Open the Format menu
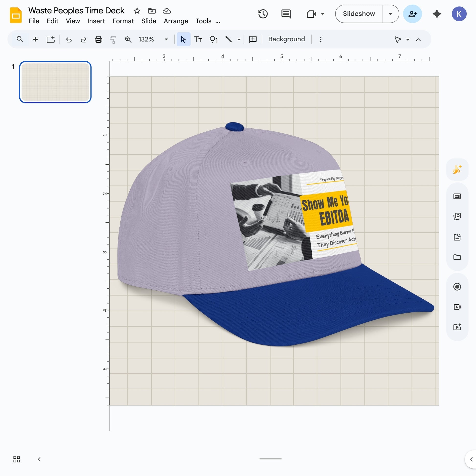The width and height of the screenshot is (476, 476). tap(123, 21)
